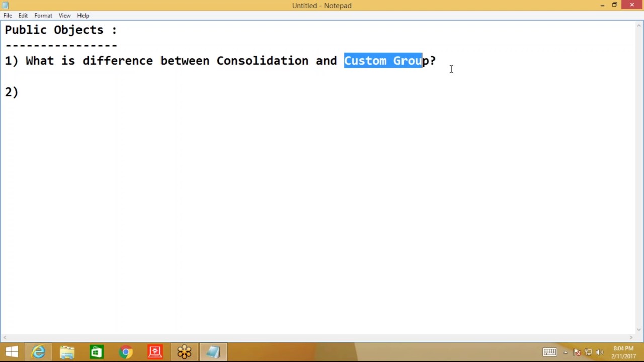Click the highlighted text 'Custom Grou'
644x362 pixels.
tap(383, 61)
